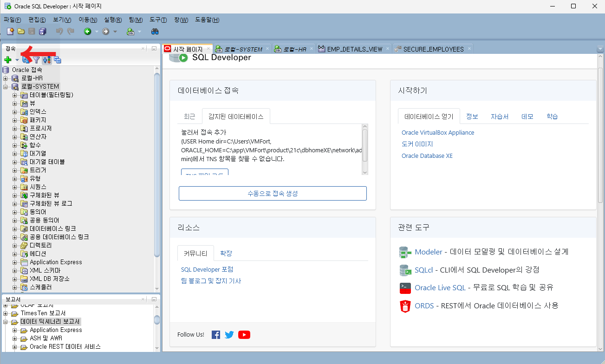Click the Undo toolbar icon
Screen dimensions: 605x364
point(59,32)
